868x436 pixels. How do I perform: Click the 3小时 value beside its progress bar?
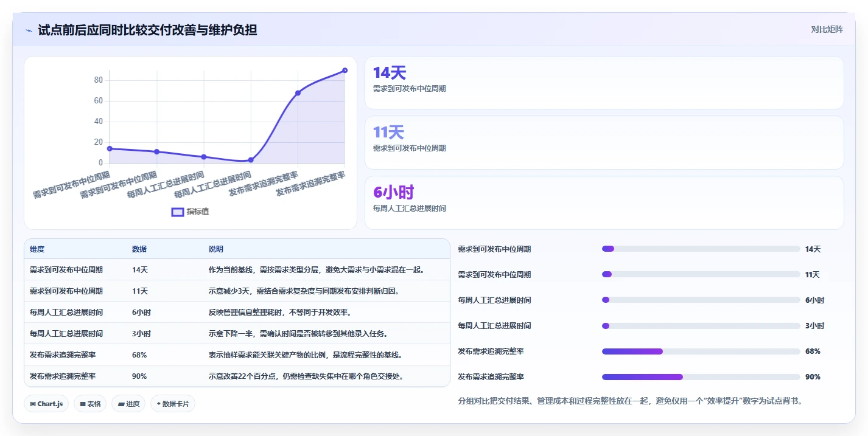[815, 326]
